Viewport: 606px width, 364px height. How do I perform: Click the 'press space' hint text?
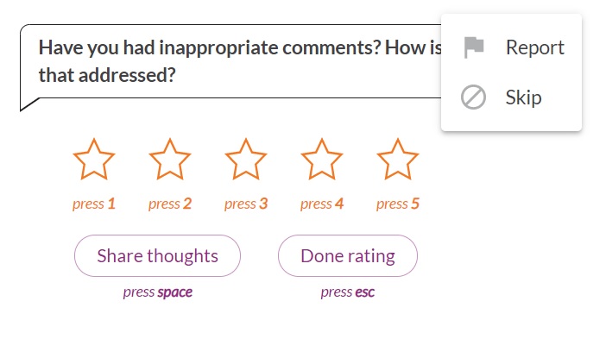click(x=158, y=292)
